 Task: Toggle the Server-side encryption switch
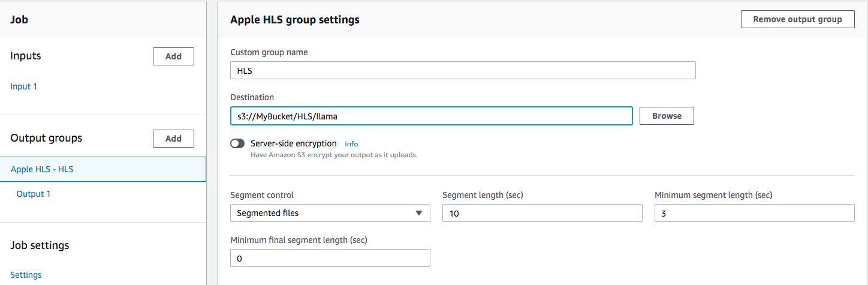click(238, 143)
